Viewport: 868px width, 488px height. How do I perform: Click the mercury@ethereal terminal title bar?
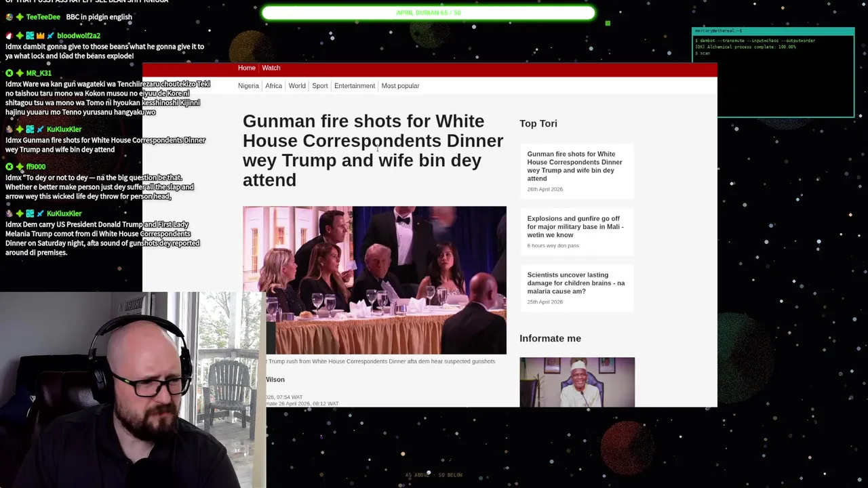773,30
